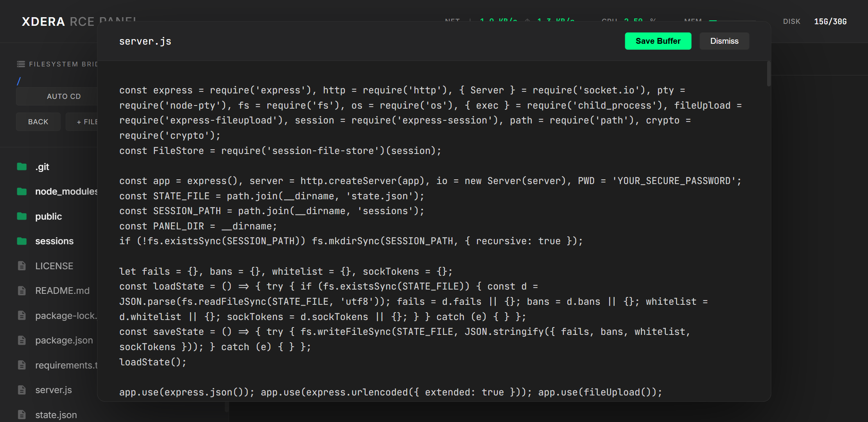The height and width of the screenshot is (422, 868).
Task: Select the node_modules folder name
Action: pyautogui.click(x=66, y=191)
